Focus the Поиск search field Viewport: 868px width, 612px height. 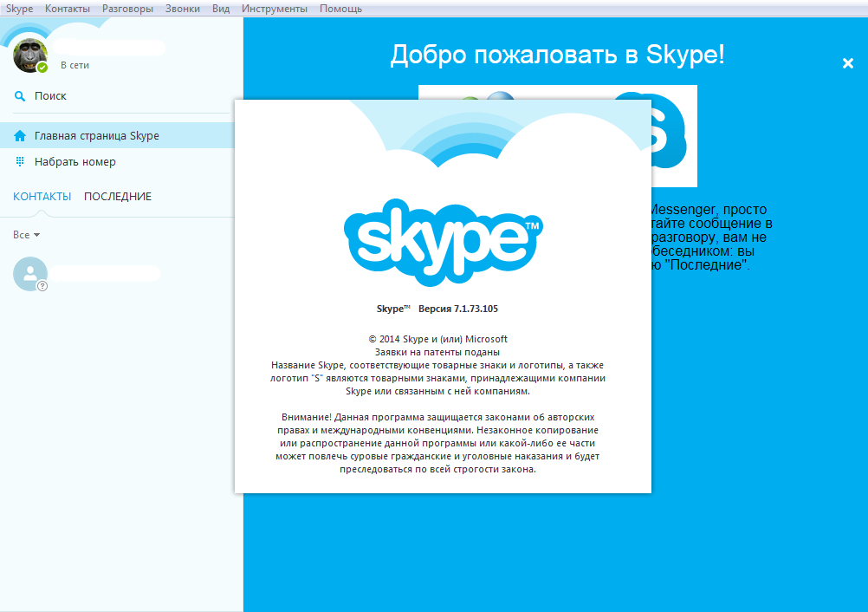point(122,96)
